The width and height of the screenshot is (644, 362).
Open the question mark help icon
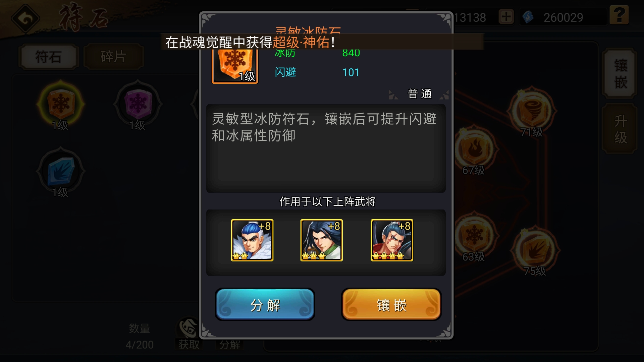619,15
